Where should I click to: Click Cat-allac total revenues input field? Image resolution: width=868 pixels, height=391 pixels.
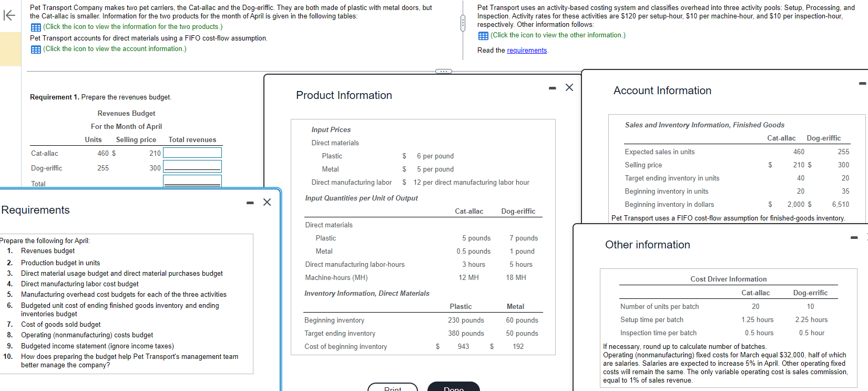click(192, 153)
